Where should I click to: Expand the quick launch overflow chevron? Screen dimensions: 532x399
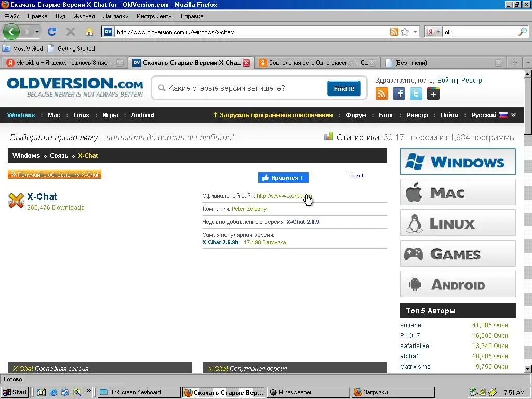88,391
